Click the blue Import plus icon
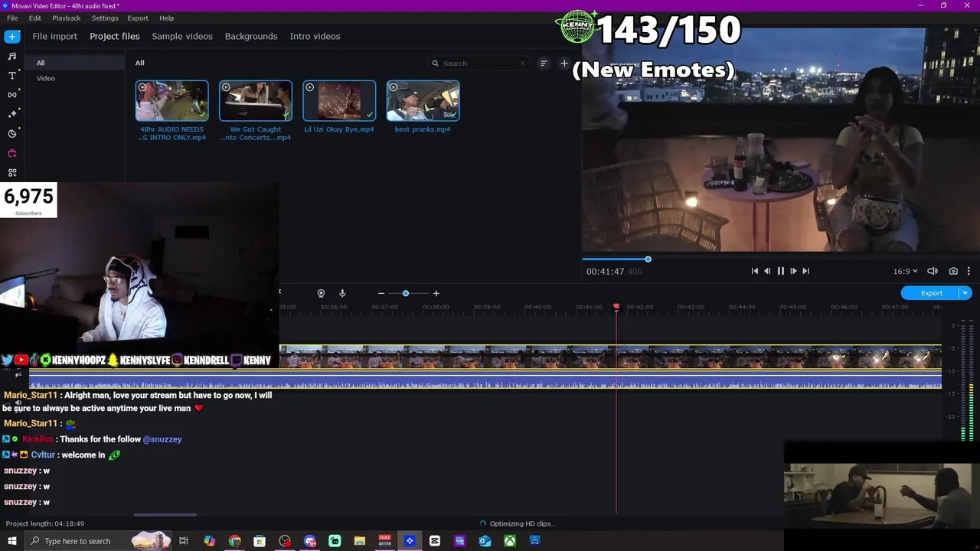This screenshot has width=980, height=551. (x=12, y=36)
